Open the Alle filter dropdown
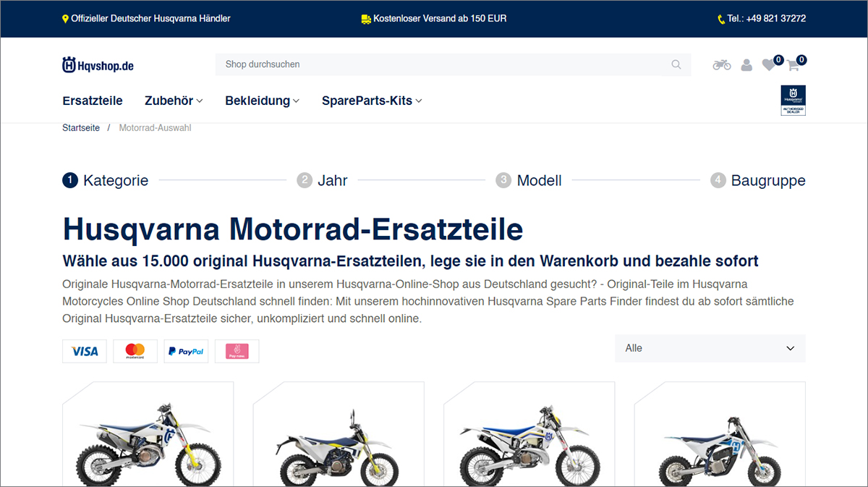This screenshot has width=868, height=487. [710, 348]
